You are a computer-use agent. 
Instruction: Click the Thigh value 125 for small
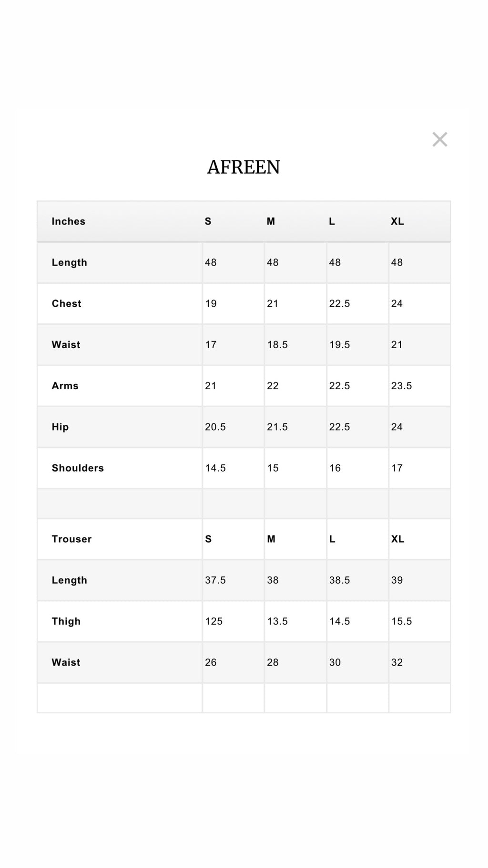pos(214,621)
